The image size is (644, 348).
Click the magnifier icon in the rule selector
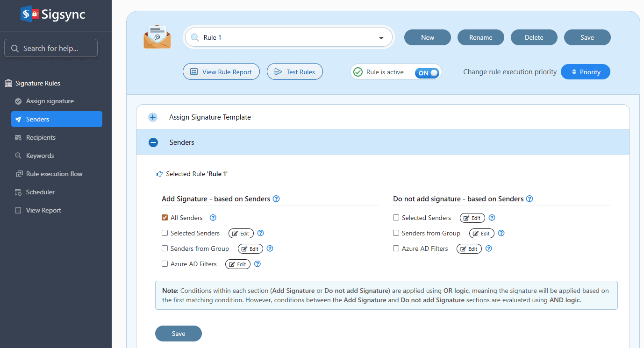pos(195,37)
